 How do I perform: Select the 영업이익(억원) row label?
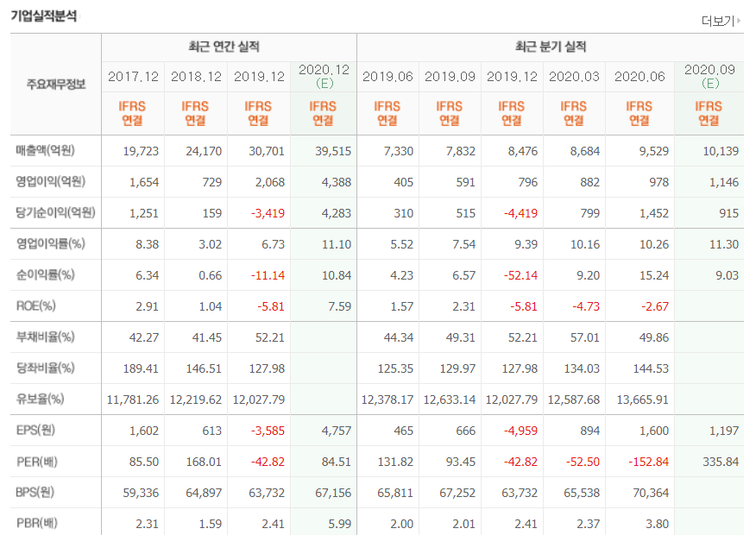pyautogui.click(x=51, y=182)
